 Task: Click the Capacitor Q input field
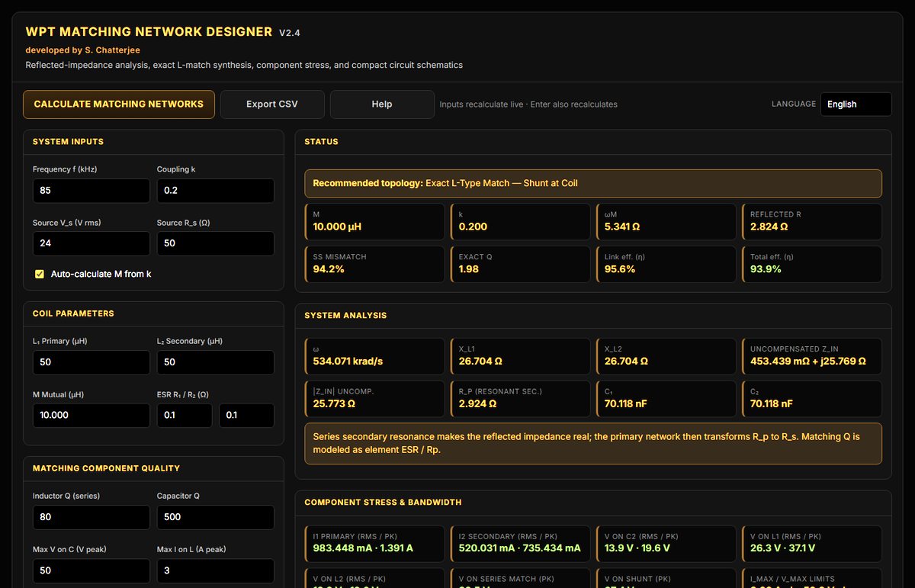pos(215,517)
